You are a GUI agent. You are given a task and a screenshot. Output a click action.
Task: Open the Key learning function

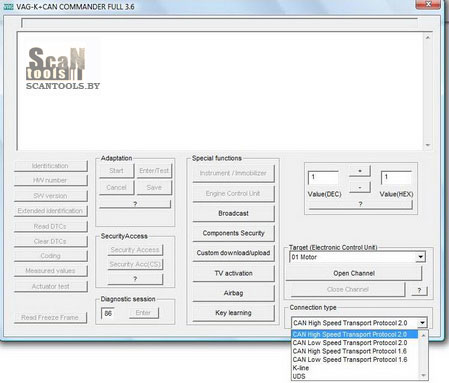(x=233, y=313)
